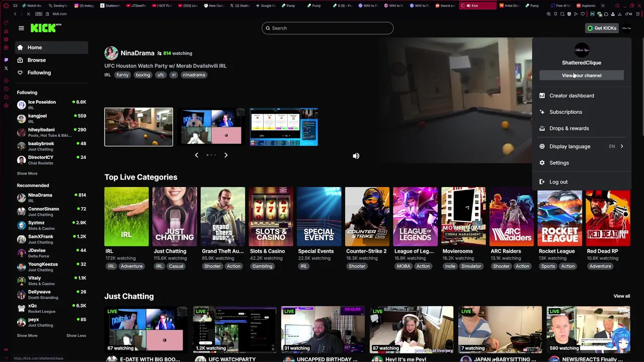644x362 pixels.
Task: Open NinaDrama channel name link
Action: click(137, 53)
